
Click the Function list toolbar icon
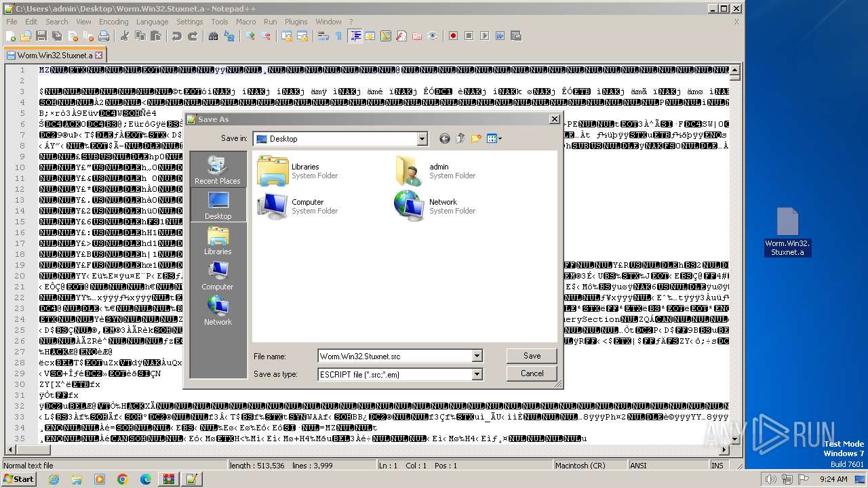coord(401,36)
